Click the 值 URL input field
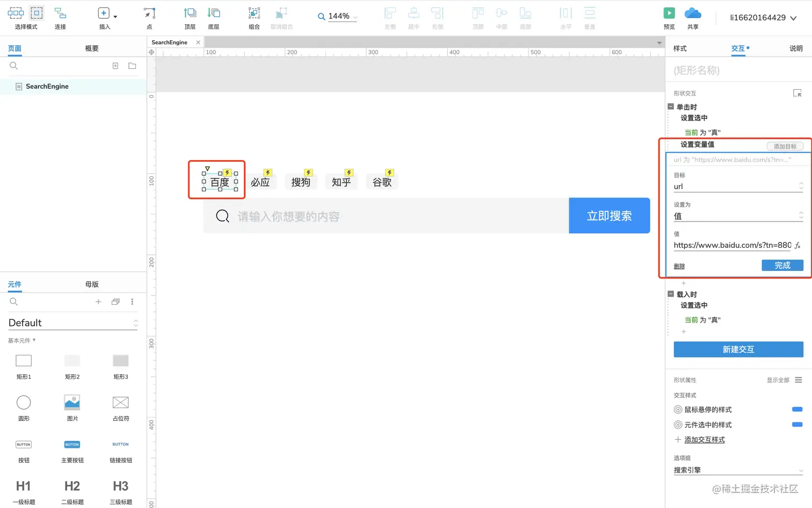This screenshot has width=812, height=508. pos(733,245)
